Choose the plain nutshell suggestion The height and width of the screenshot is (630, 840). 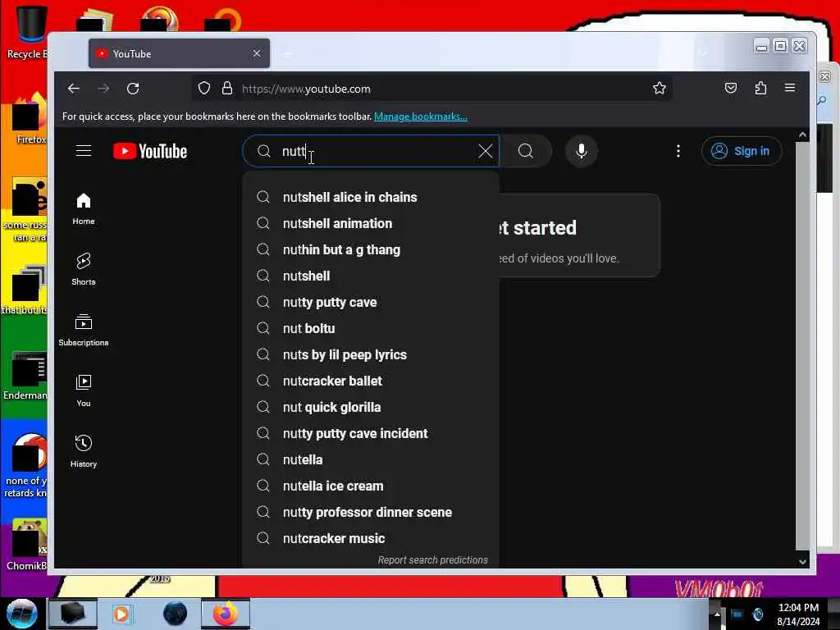tap(371, 276)
